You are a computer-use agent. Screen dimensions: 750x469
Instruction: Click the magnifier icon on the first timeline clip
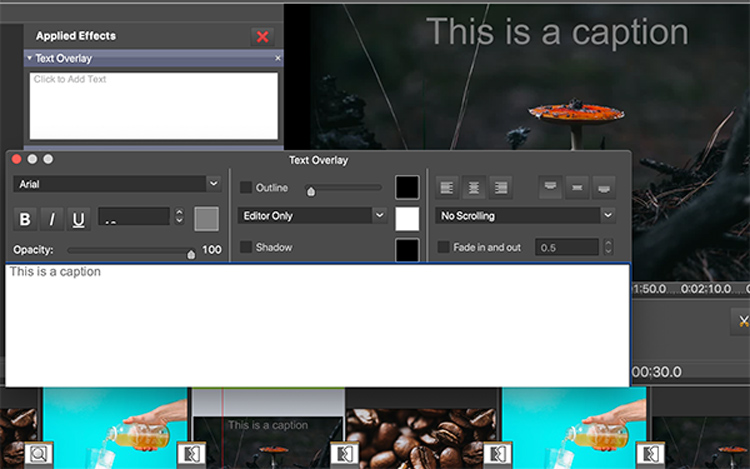click(38, 454)
